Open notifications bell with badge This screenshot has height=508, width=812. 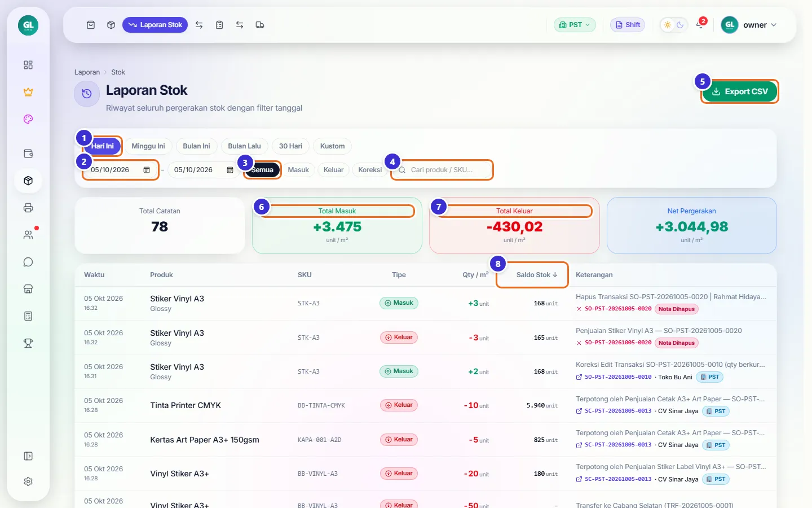point(700,24)
